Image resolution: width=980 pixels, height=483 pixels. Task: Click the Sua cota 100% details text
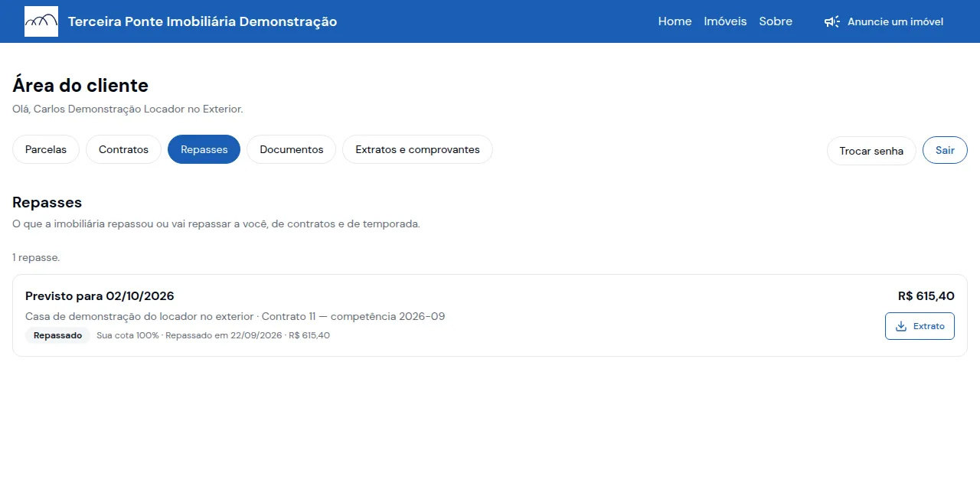pos(213,335)
